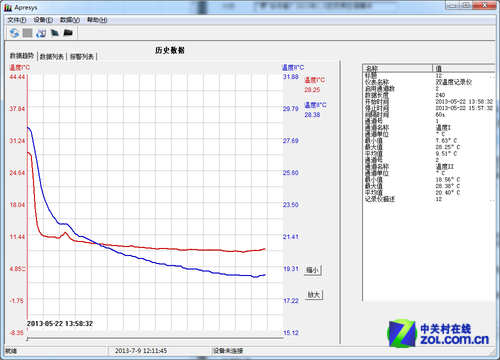Open the 帮助(H) menu
500x360 pixels.
pyautogui.click(x=97, y=20)
